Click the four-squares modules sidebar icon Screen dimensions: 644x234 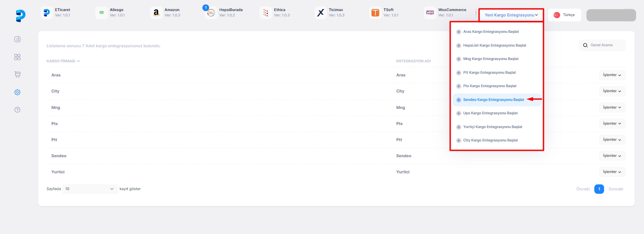point(17,57)
